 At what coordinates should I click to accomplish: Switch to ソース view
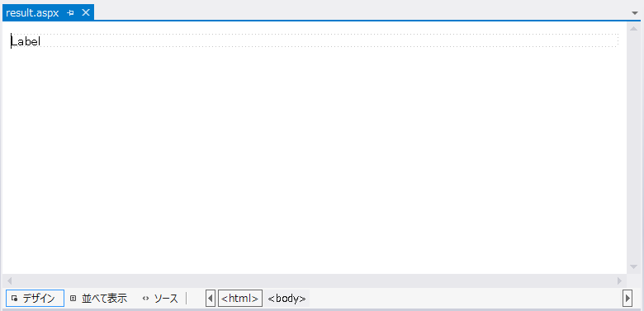click(x=160, y=299)
